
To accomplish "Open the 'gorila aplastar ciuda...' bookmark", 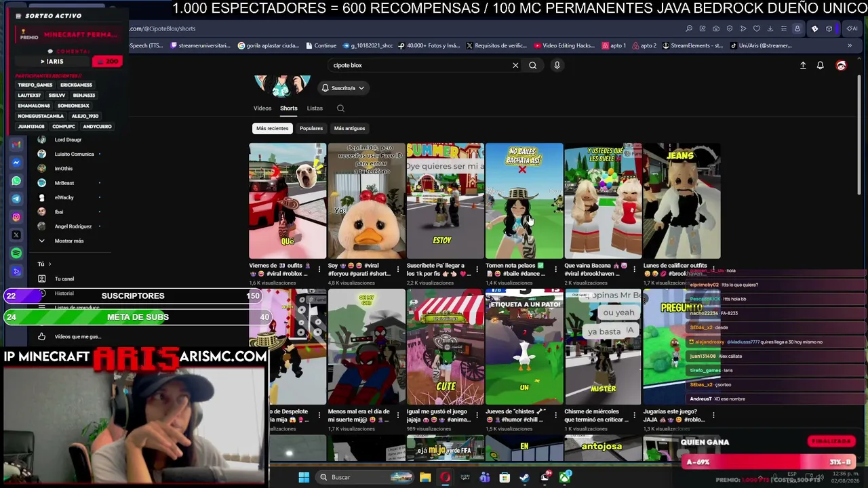I will 269,45.
